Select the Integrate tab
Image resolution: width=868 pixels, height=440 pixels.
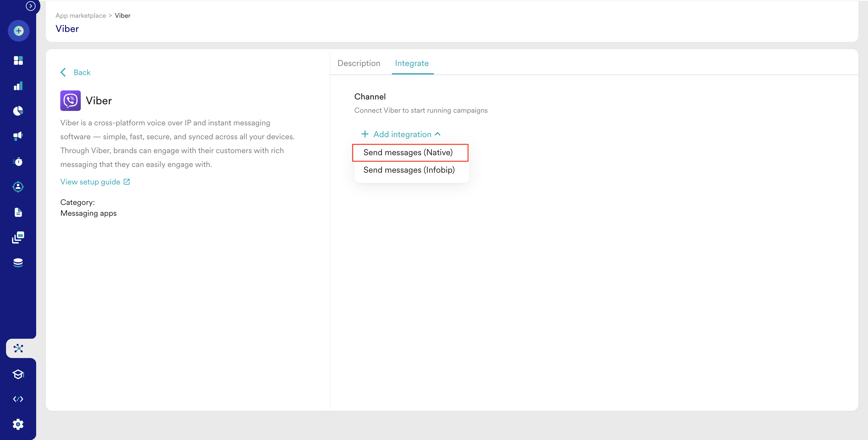pos(412,63)
